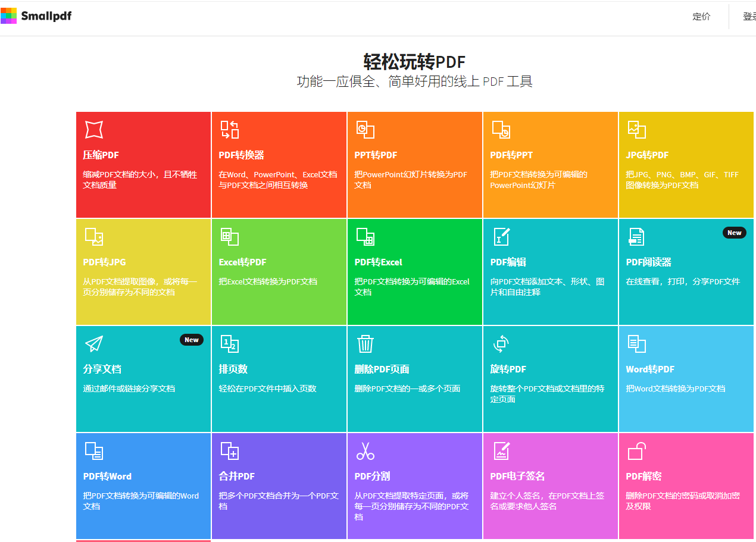Open the 定价 pricing menu item
Viewport: 756px width, 542px height.
pyautogui.click(x=701, y=17)
